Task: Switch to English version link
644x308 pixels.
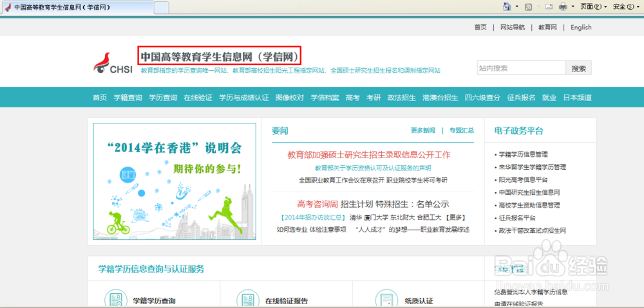Action: [581, 28]
